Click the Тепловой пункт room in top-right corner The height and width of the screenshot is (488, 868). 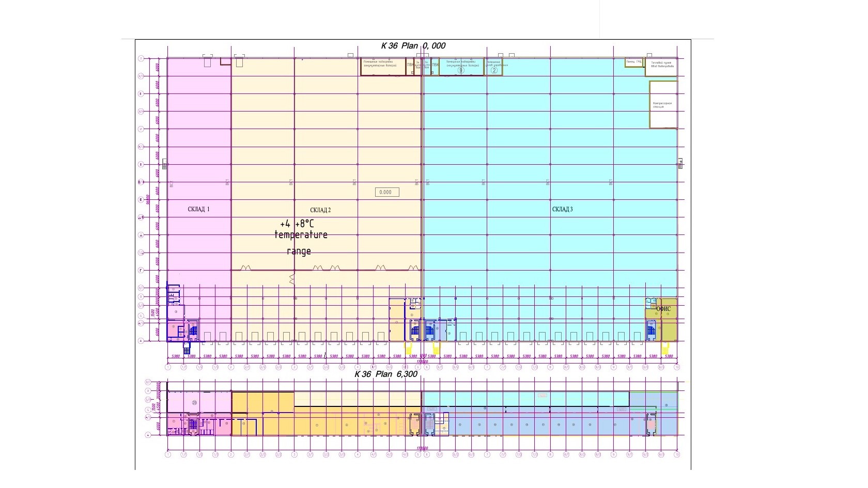pos(661,67)
